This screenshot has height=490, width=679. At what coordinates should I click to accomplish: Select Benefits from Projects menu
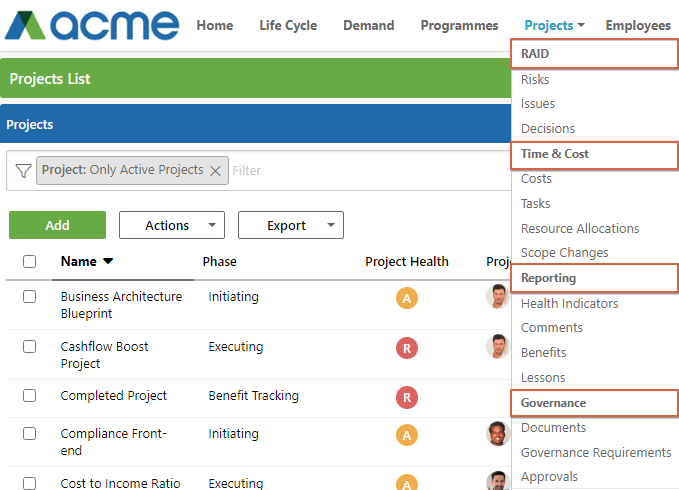coord(543,353)
